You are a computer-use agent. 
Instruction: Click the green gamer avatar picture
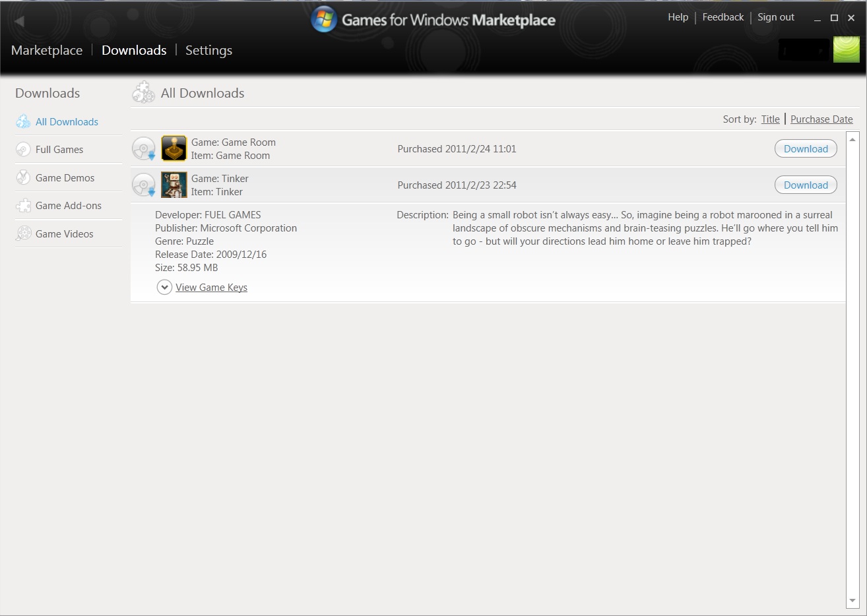click(846, 50)
